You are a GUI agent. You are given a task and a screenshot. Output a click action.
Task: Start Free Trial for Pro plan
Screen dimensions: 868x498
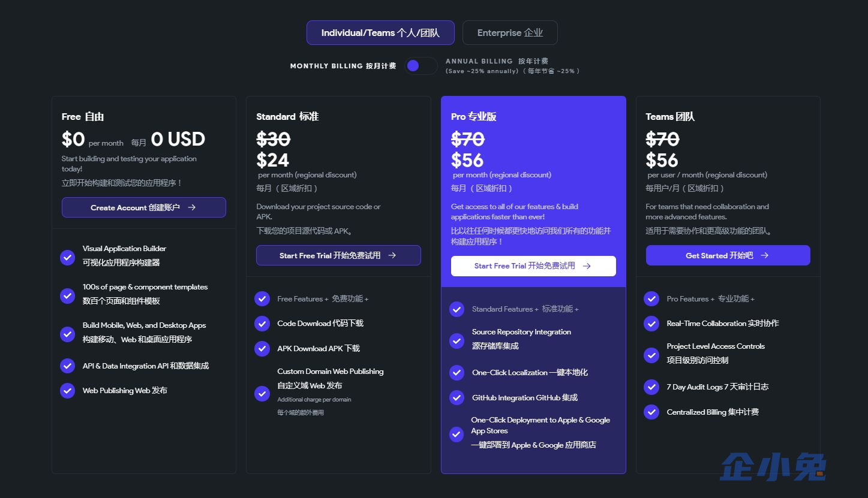click(x=533, y=266)
